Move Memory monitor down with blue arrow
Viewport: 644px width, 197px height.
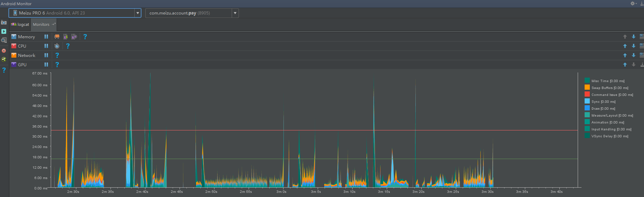634,37
